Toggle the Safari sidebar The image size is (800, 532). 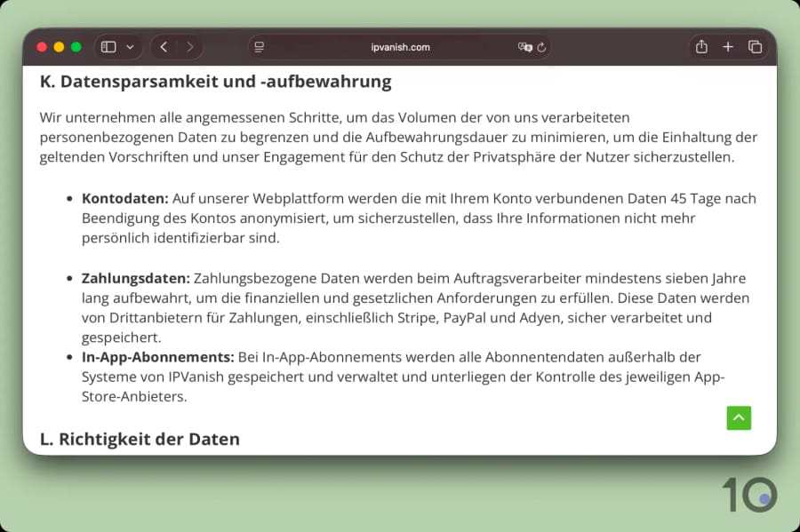pos(107,46)
